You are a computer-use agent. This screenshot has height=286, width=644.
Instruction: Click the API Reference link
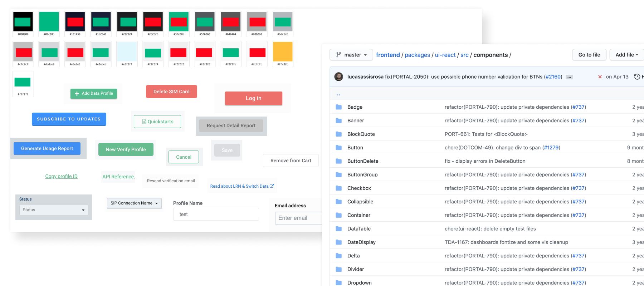click(x=118, y=177)
